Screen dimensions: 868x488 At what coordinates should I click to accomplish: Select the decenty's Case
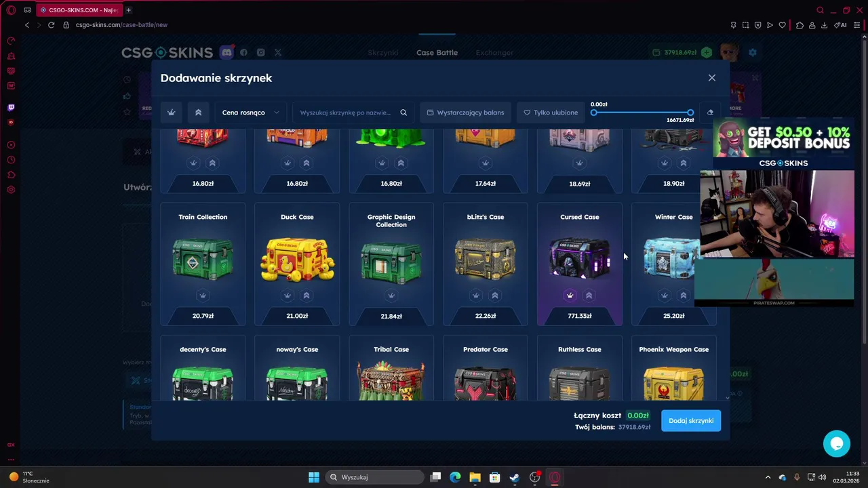point(203,369)
